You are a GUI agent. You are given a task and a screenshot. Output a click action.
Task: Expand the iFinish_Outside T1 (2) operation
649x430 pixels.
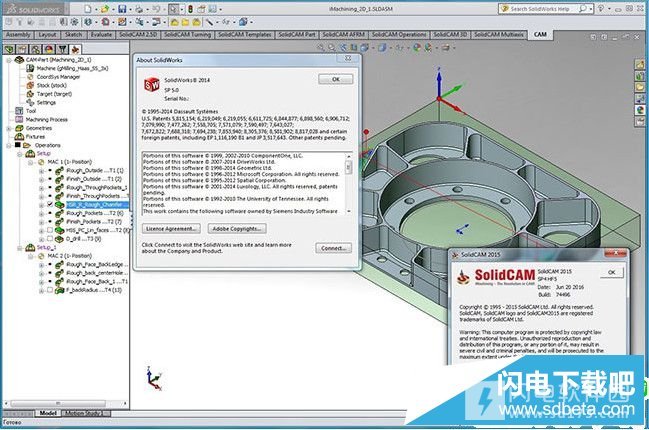41,179
